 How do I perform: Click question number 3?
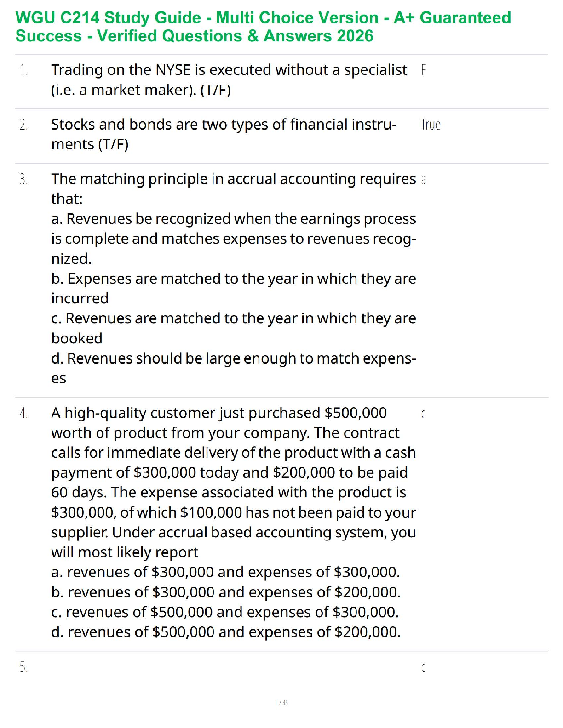click(x=23, y=179)
